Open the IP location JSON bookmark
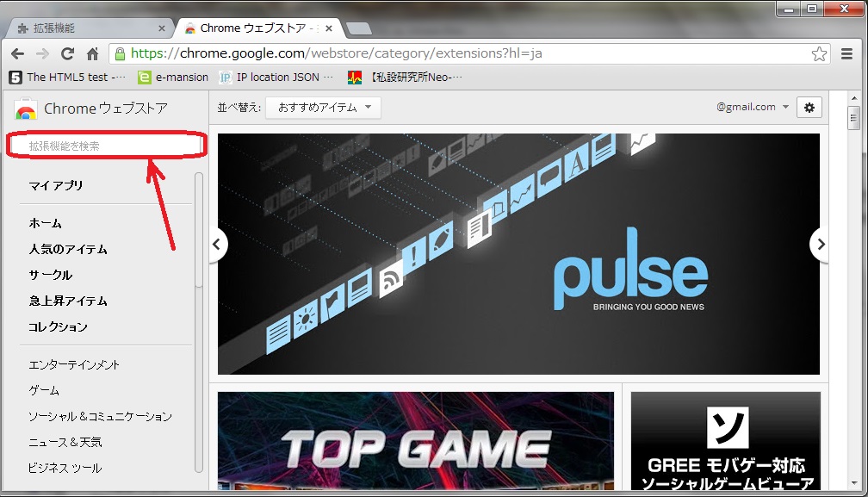Screen dimensions: 868x497 coord(276,78)
